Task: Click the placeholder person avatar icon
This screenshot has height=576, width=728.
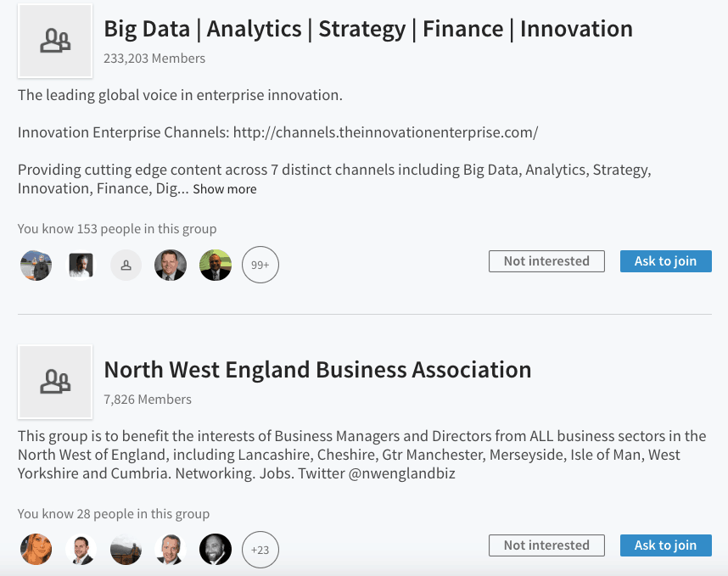Action: tap(126, 265)
